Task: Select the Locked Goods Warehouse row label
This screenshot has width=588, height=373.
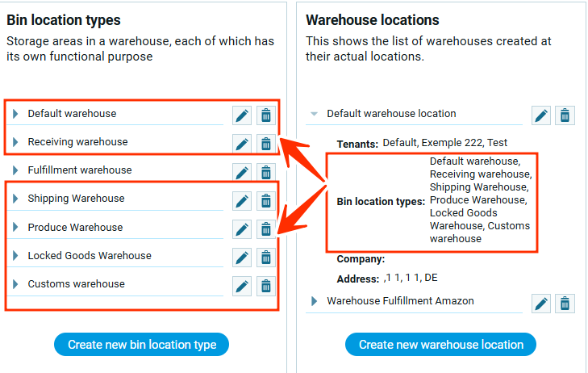Action: tap(90, 256)
